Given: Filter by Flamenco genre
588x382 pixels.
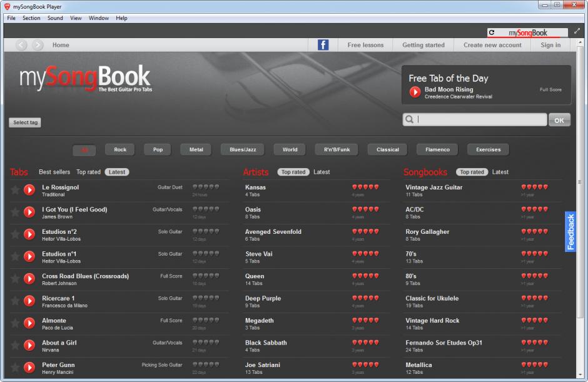Looking at the screenshot, I should click(437, 149).
